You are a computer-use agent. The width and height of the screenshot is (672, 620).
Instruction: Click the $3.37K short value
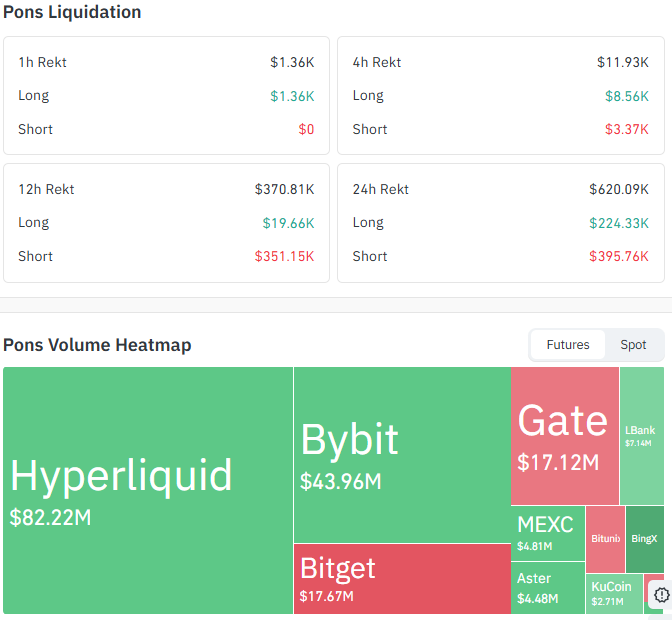coord(627,129)
